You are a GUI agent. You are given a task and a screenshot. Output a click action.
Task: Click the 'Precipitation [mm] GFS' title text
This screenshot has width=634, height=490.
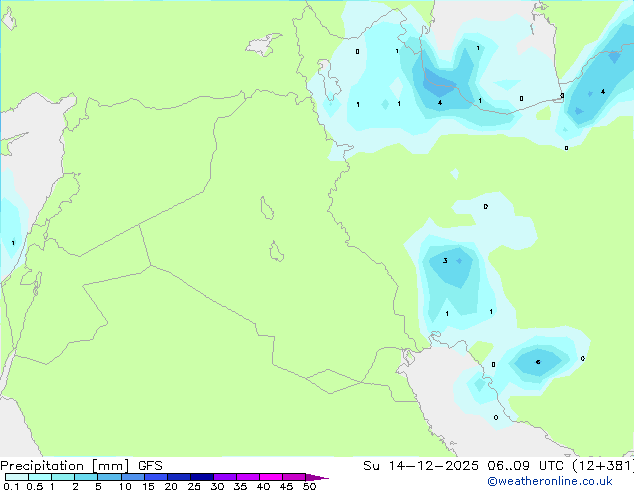tap(81, 466)
